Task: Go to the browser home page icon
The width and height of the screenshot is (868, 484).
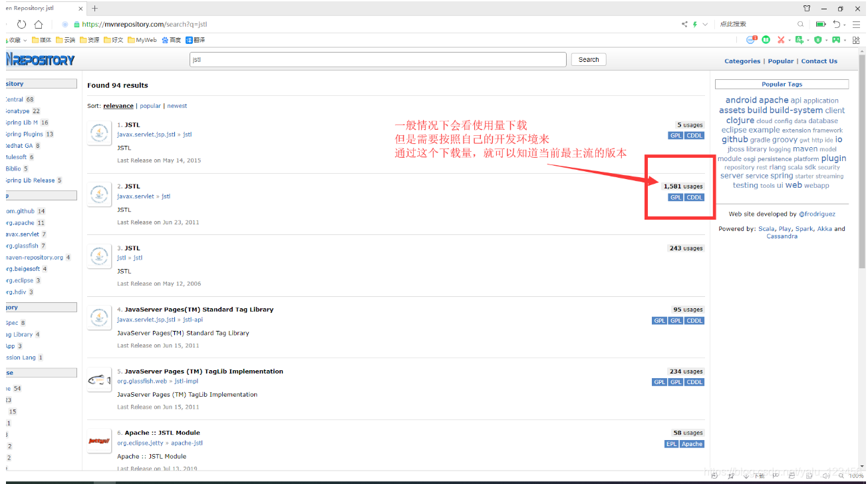Action: point(39,24)
